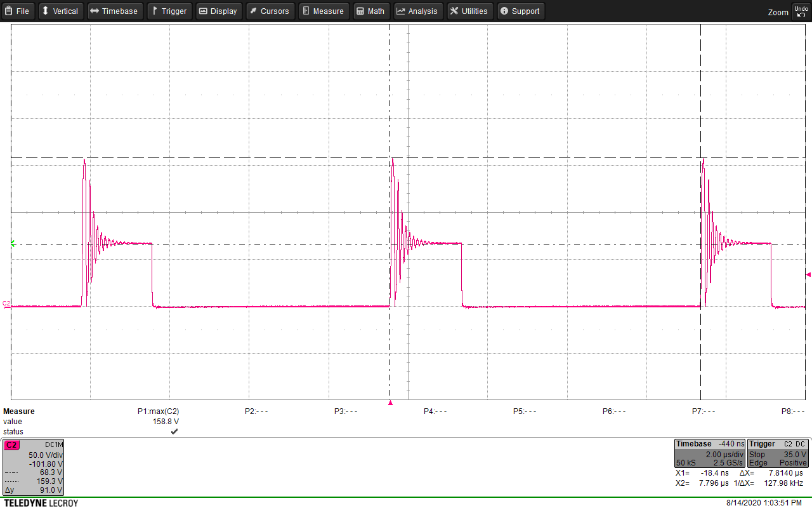The width and height of the screenshot is (812, 508).
Task: Open the Timebase menu
Action: pyautogui.click(x=115, y=11)
